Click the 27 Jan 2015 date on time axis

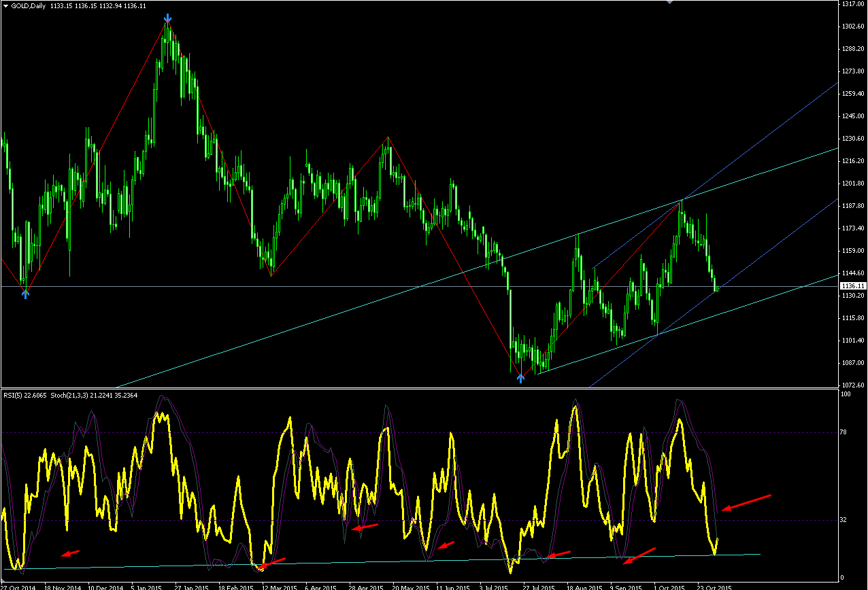pos(190,586)
